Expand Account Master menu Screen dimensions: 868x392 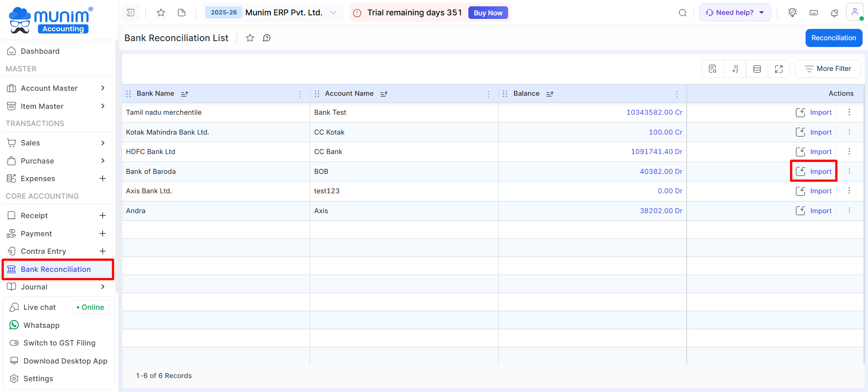click(x=103, y=88)
